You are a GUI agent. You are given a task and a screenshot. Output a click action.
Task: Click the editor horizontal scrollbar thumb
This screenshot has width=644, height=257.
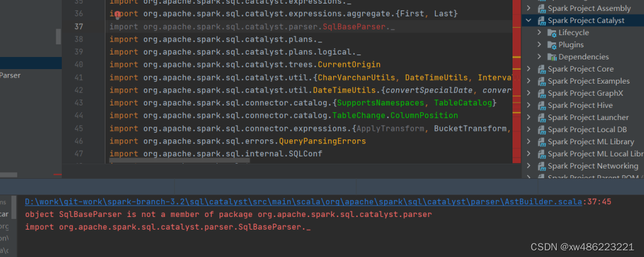[179, 161]
